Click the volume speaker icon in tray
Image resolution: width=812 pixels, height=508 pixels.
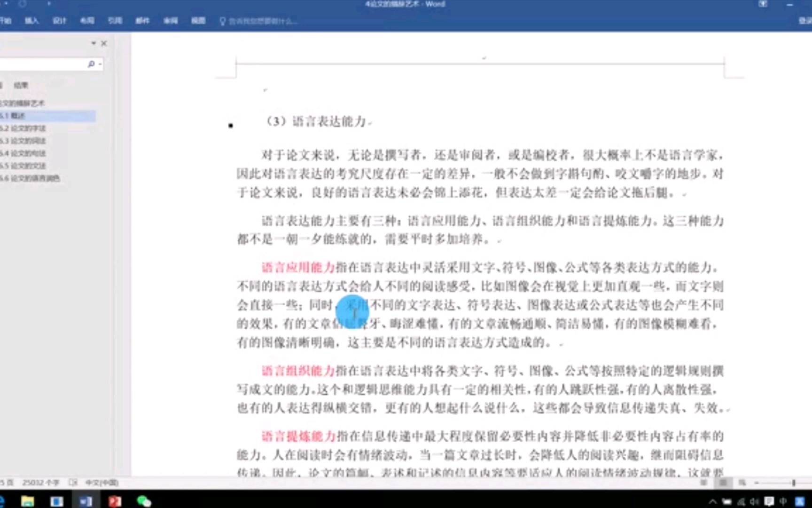pyautogui.click(x=755, y=501)
